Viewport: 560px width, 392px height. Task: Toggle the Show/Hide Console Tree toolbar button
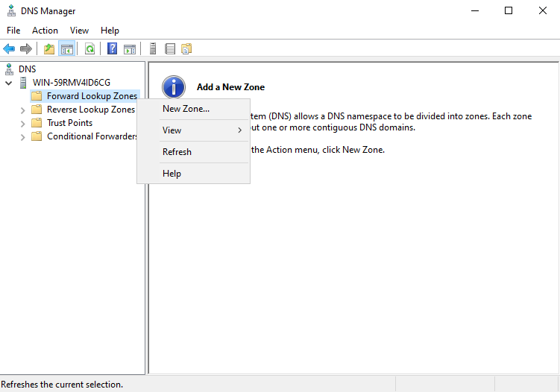click(x=67, y=48)
